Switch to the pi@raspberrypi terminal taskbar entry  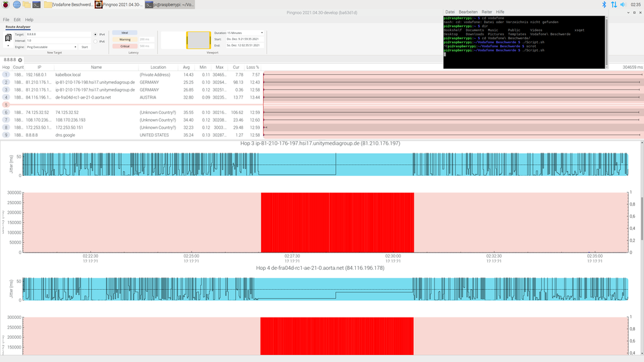click(170, 5)
